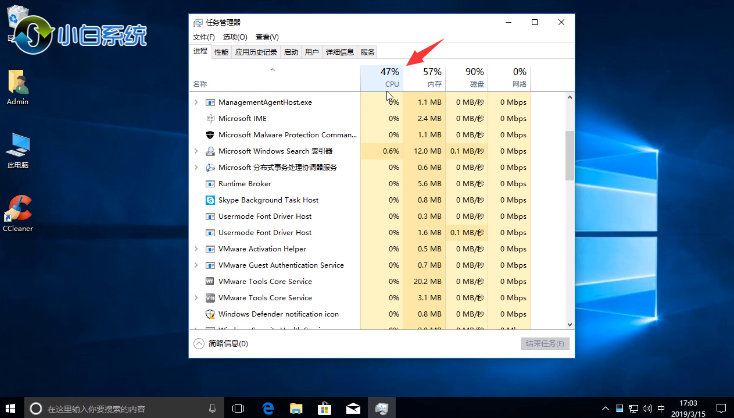Sort processes by the Name column header
Screen dimensions: 734x418
pos(275,78)
